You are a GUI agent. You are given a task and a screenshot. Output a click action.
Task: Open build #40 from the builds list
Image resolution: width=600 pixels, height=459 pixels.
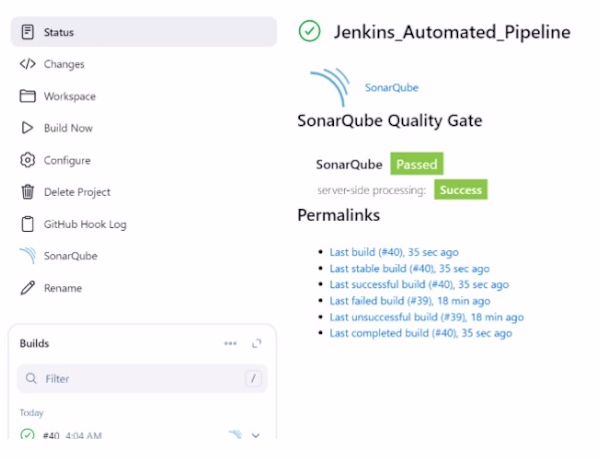51,435
